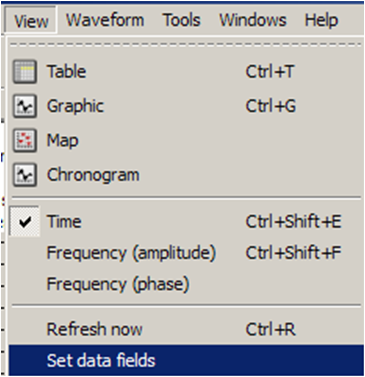Open the Windows menu
Viewport: 365px width, 377px height.
(x=253, y=20)
